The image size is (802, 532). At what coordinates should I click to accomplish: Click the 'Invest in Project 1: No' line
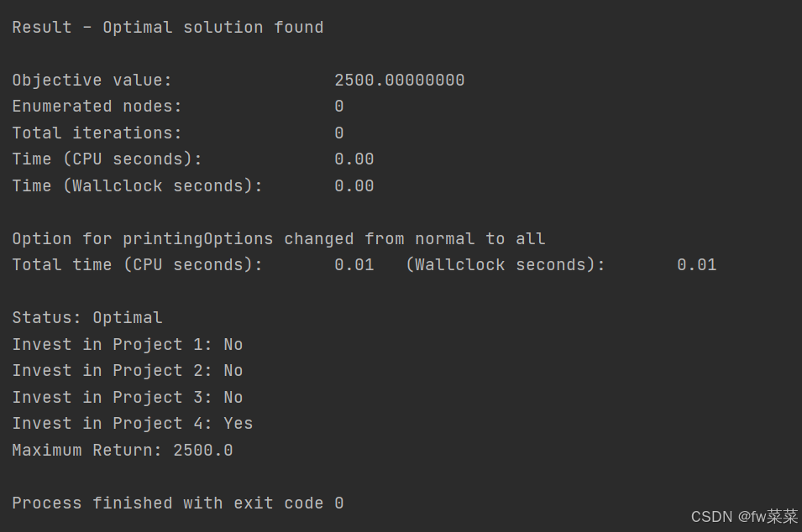pos(127,345)
